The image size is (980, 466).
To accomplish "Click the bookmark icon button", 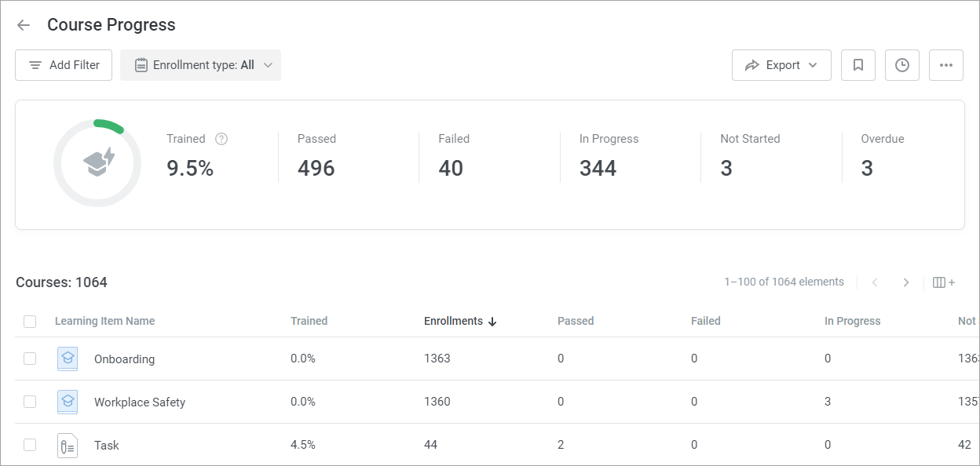I will click(x=858, y=65).
